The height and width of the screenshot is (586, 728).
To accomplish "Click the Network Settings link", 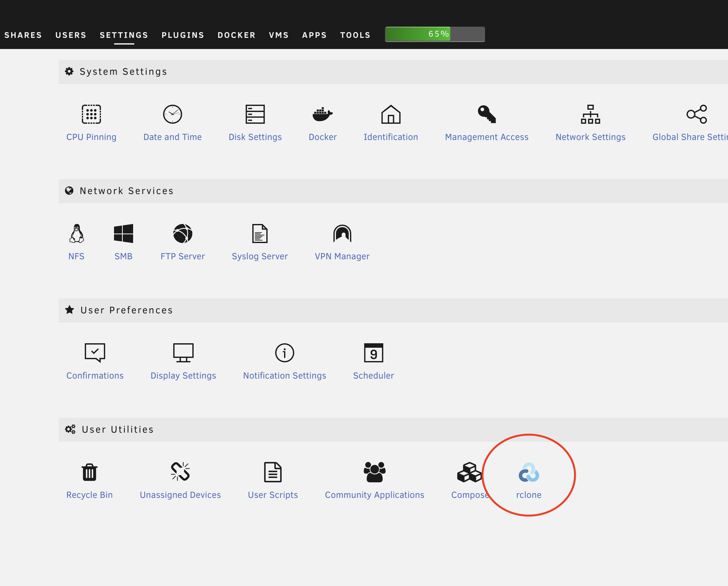I will pos(590,137).
